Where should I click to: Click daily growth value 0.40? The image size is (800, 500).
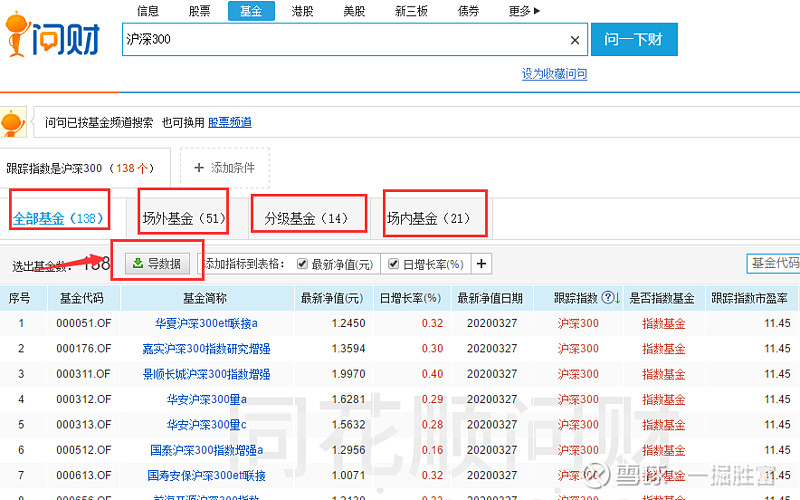click(432, 374)
